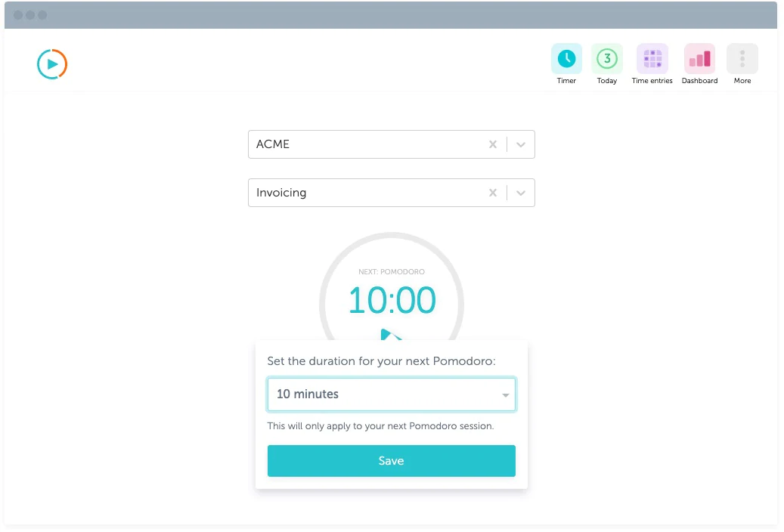Save the Pomodoro duration
The image size is (784, 532).
(392, 461)
